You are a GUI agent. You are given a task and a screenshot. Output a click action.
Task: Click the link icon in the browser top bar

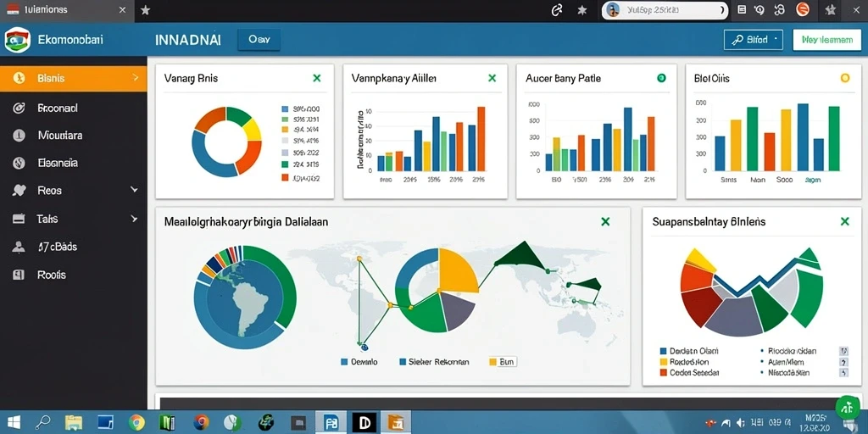coord(558,10)
